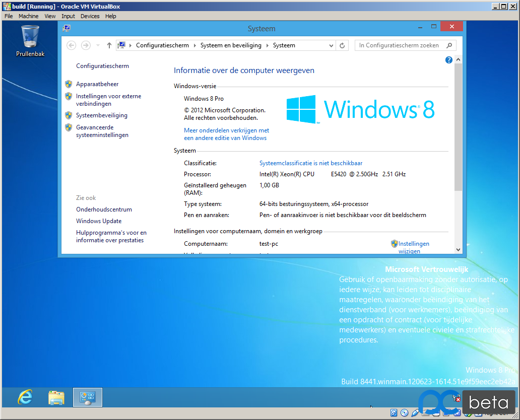
Task: Open File Explorer from the taskbar
Action: coord(56,397)
